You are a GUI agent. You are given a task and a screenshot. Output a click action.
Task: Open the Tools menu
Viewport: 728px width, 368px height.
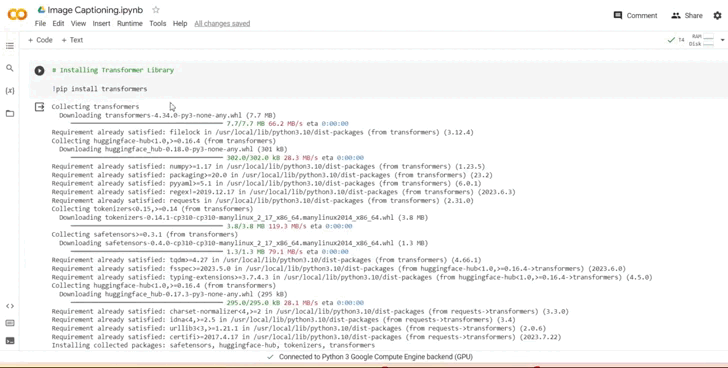click(x=157, y=24)
